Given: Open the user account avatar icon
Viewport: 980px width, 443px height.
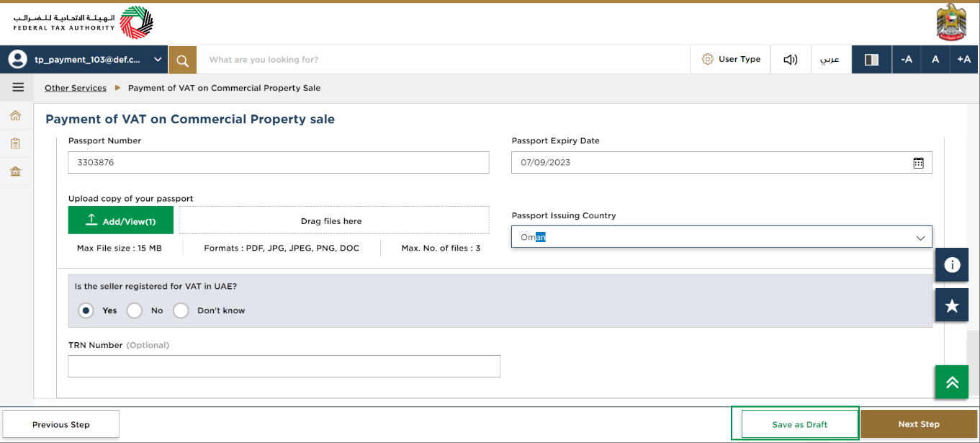Looking at the screenshot, I should pos(17,60).
